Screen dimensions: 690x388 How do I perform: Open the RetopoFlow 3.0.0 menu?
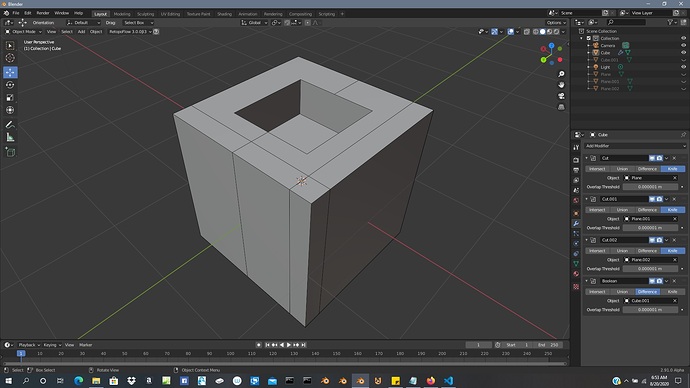point(130,32)
